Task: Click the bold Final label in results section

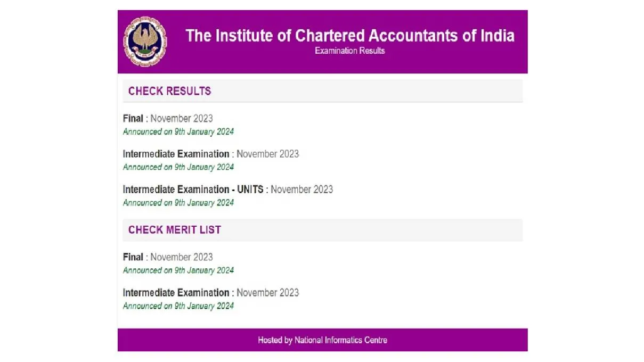Action: pos(132,118)
